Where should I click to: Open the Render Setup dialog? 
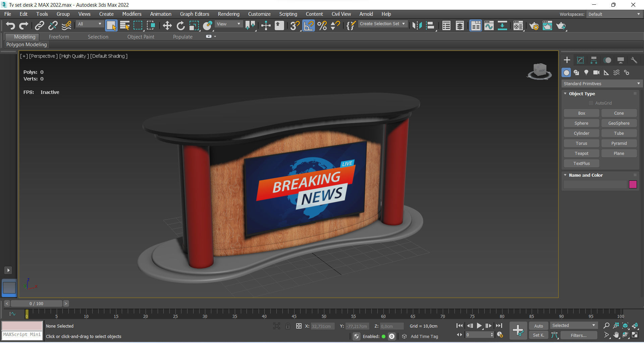click(x=534, y=26)
